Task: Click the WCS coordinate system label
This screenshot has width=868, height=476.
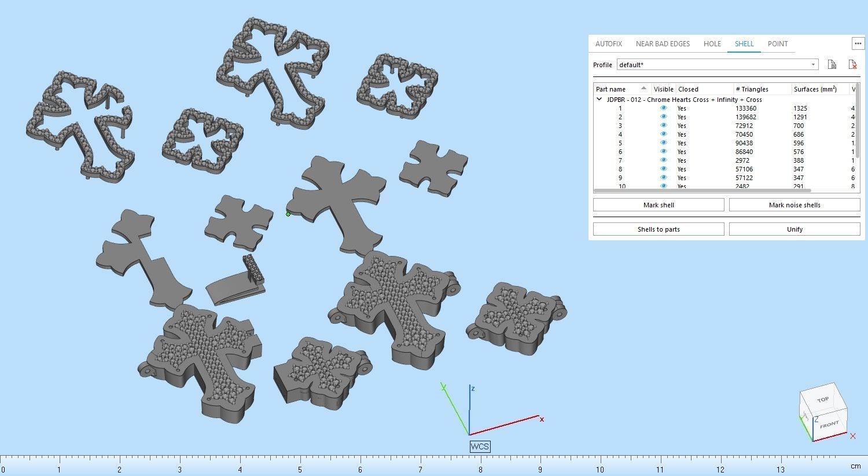Action: [480, 446]
